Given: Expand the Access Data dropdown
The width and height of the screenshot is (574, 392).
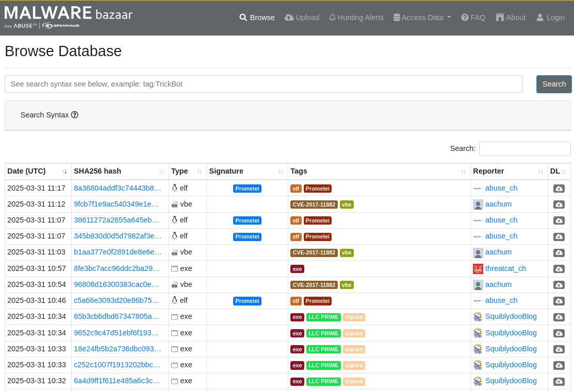Looking at the screenshot, I should [x=422, y=17].
